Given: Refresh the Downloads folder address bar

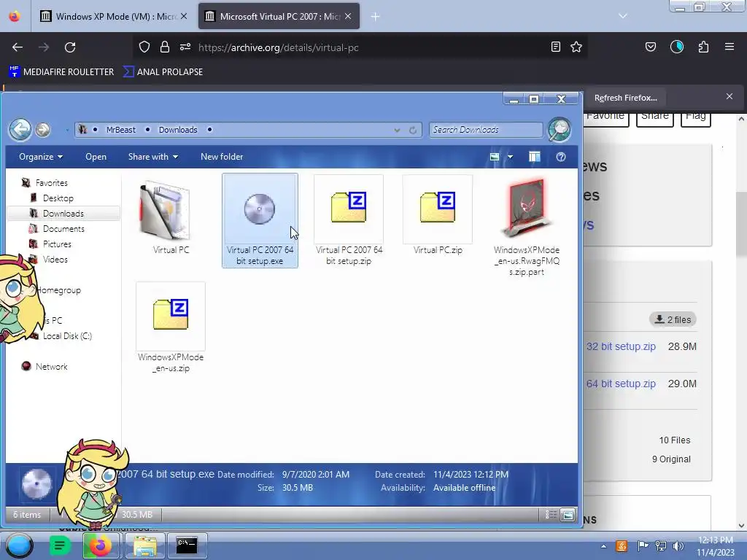Looking at the screenshot, I should click(413, 130).
